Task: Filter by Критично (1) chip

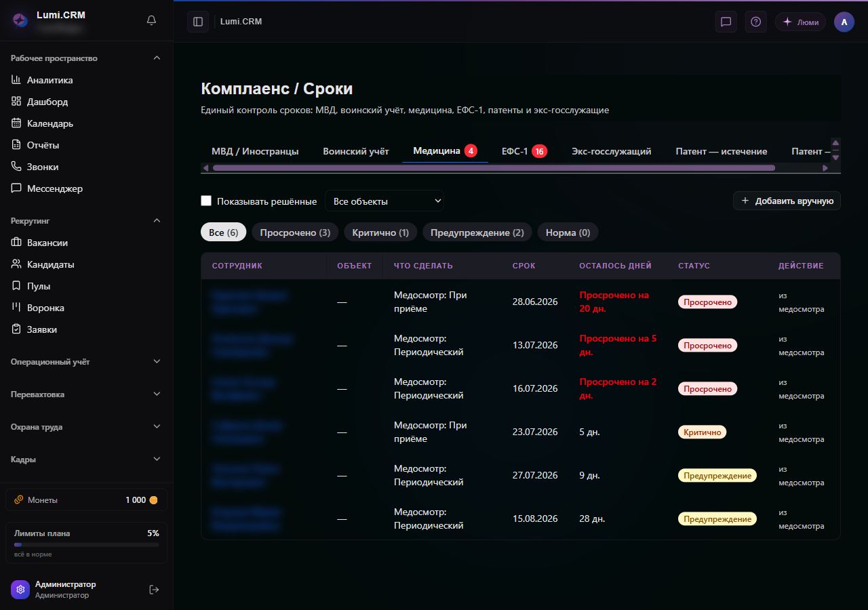Action: [380, 232]
